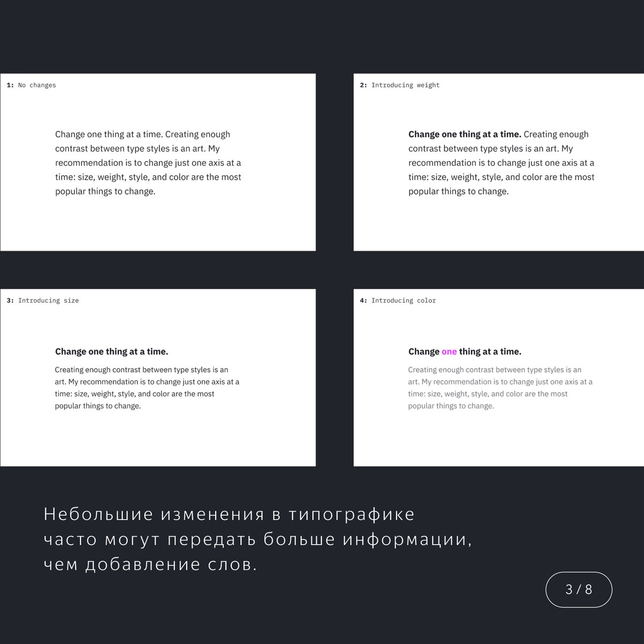Select the card labeled '2: Introducing weight'
Screen dimensions: 644x644
[x=499, y=162]
